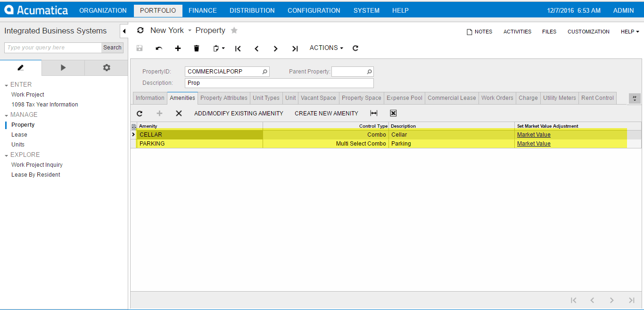Switch to the Unit Types tab

(266, 98)
